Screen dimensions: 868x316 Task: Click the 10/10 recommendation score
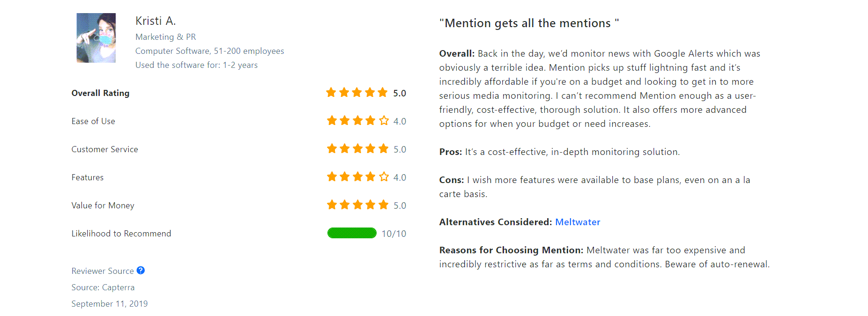click(394, 234)
